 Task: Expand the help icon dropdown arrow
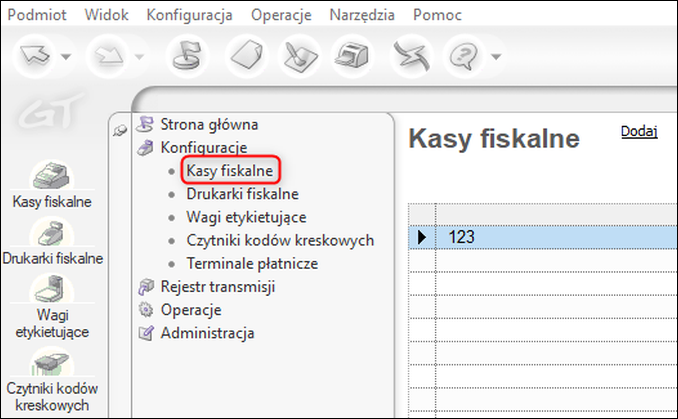tap(496, 56)
